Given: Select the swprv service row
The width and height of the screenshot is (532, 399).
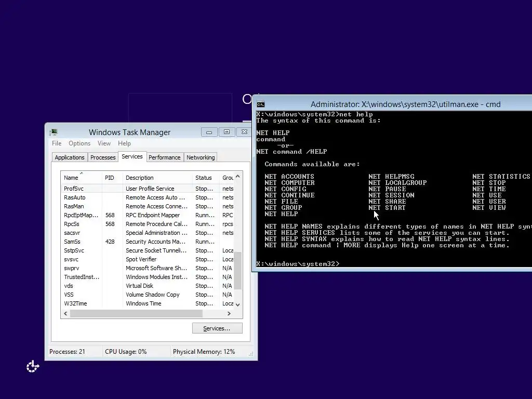Looking at the screenshot, I should pyautogui.click(x=148, y=268).
